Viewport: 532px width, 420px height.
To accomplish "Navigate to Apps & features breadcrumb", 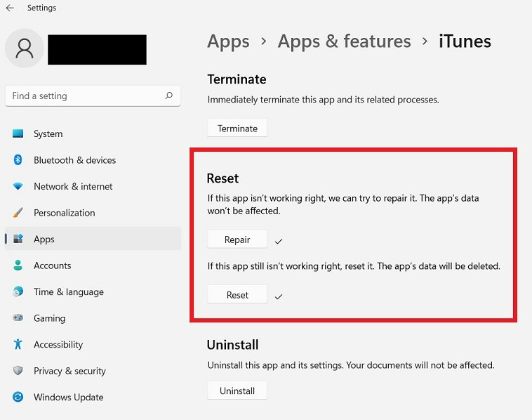I will pyautogui.click(x=344, y=41).
